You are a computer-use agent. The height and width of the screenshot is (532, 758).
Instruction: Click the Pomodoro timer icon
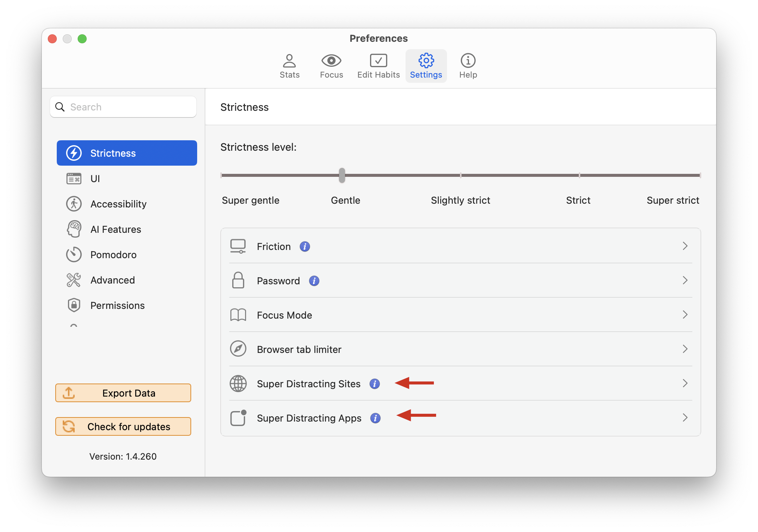(74, 254)
